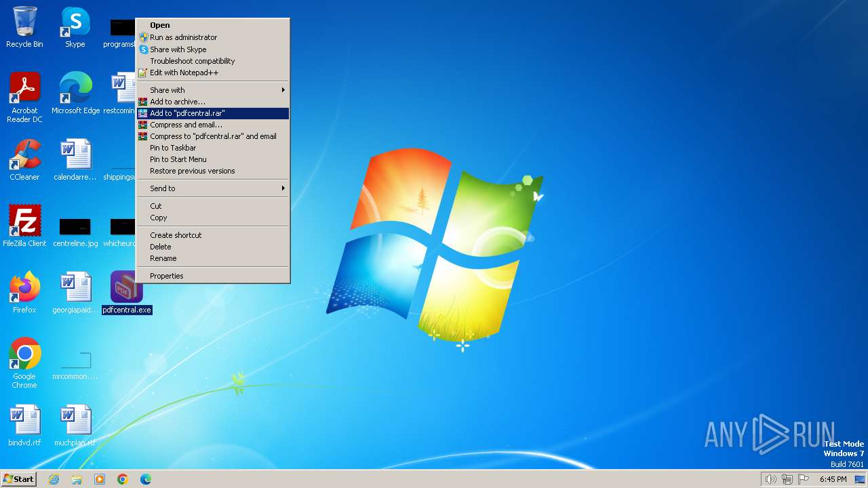Choose Delete in the context menu

coord(213,247)
